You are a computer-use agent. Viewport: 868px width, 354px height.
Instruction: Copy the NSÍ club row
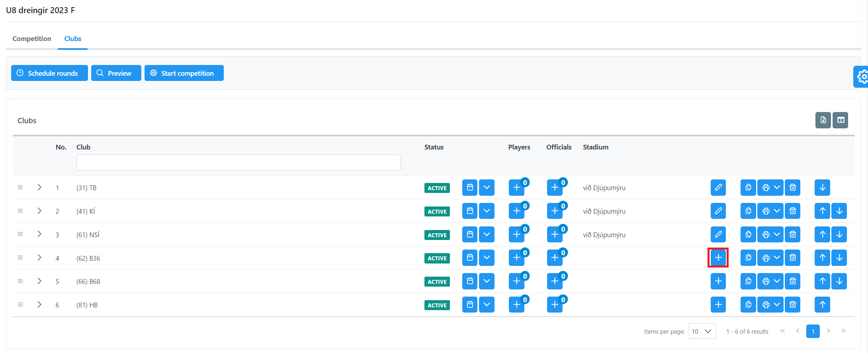(748, 234)
